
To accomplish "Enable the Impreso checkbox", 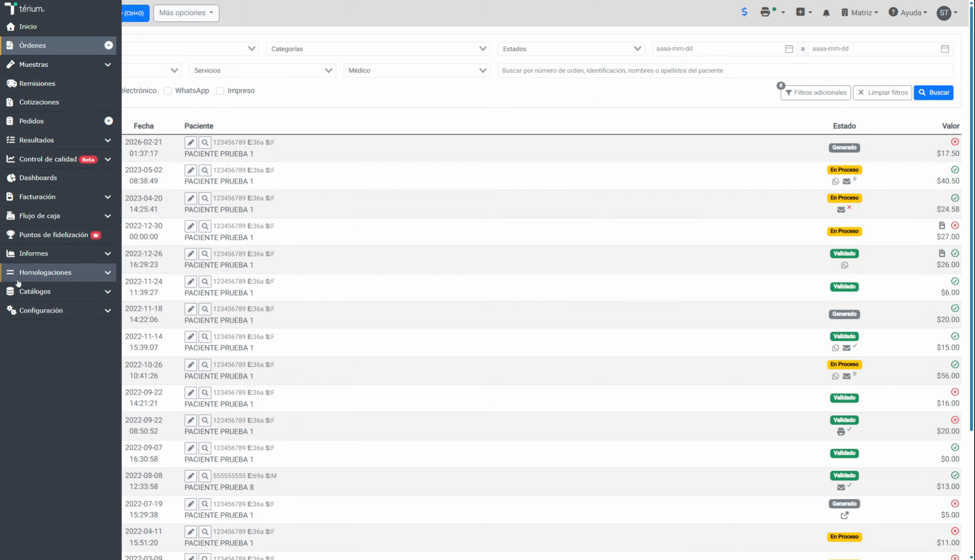I will [x=220, y=91].
